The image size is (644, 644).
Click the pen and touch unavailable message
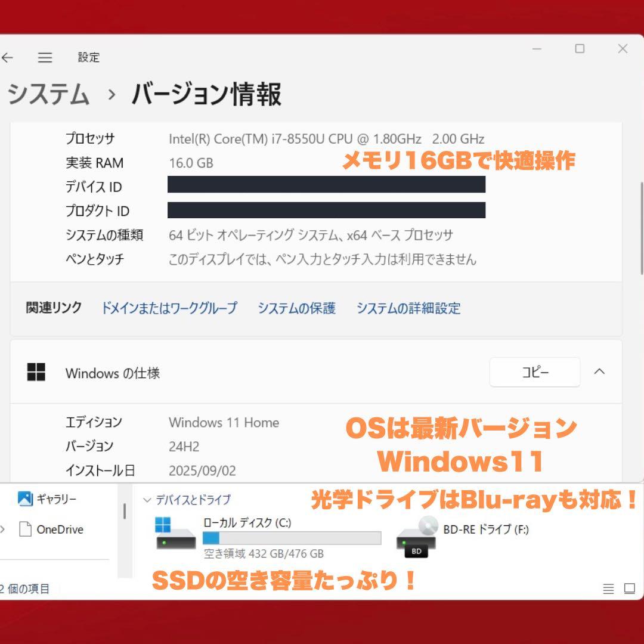point(323,259)
